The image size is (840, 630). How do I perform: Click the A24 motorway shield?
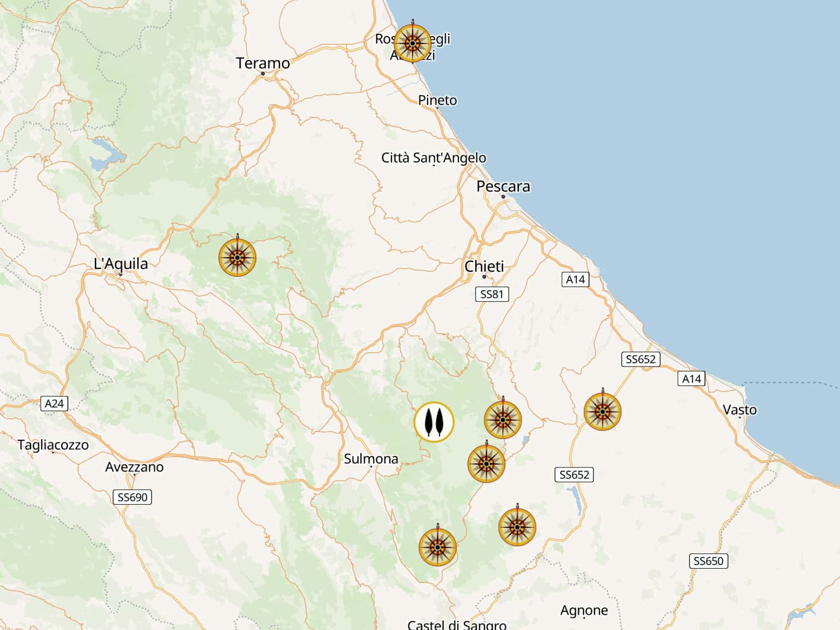[x=54, y=404]
